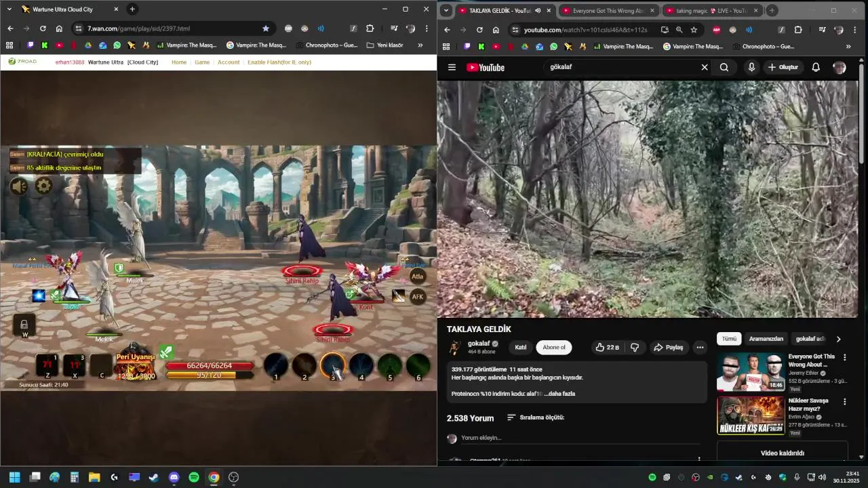
Task: Use item in Z slot
Action: (47, 366)
